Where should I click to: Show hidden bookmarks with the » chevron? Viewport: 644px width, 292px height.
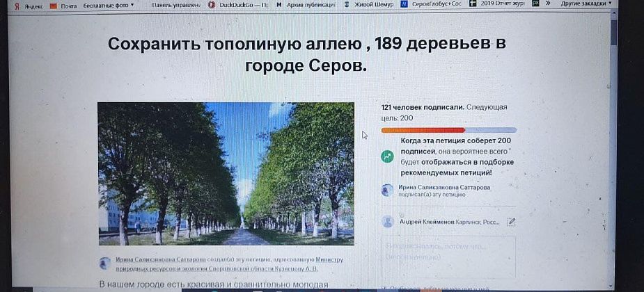pyautogui.click(x=548, y=3)
